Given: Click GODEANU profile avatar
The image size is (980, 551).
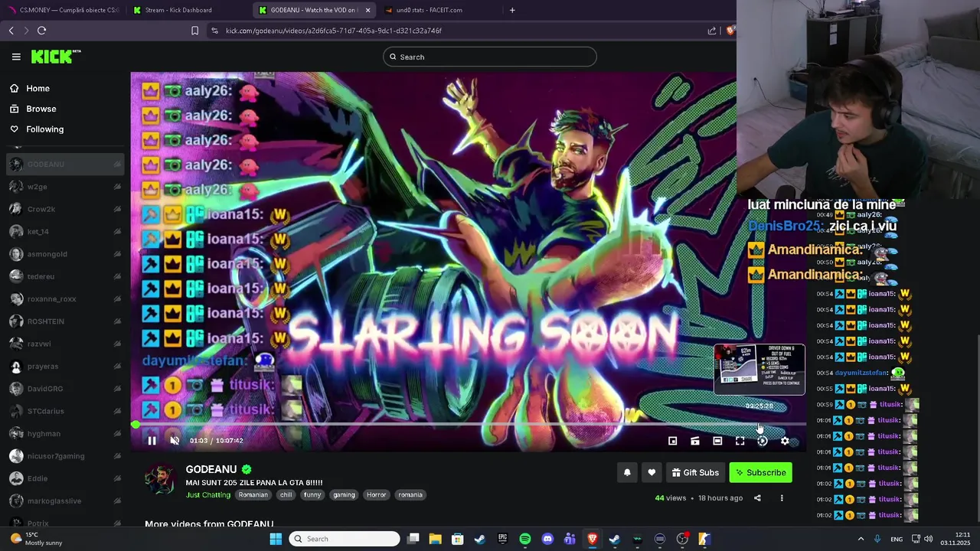Looking at the screenshot, I should click(160, 480).
